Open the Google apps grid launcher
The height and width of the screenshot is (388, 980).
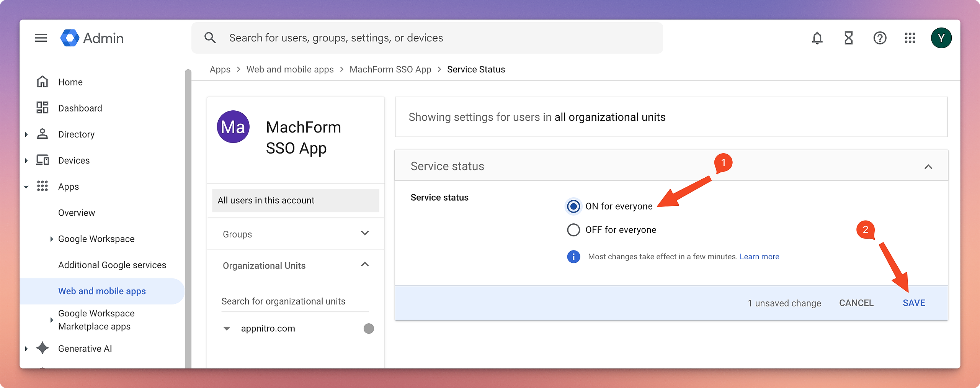(x=910, y=38)
